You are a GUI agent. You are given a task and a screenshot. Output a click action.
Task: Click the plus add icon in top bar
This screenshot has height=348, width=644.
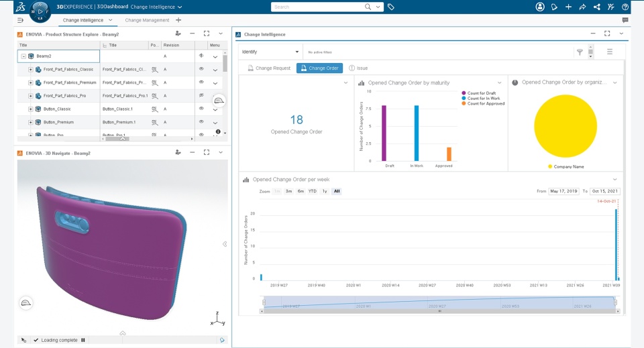coord(568,7)
